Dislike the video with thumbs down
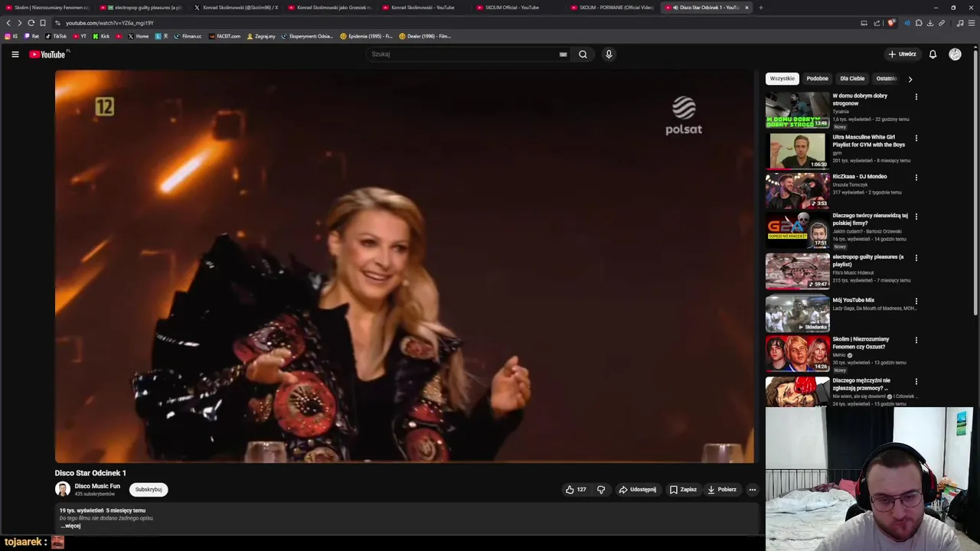The image size is (980, 551). coord(601,490)
